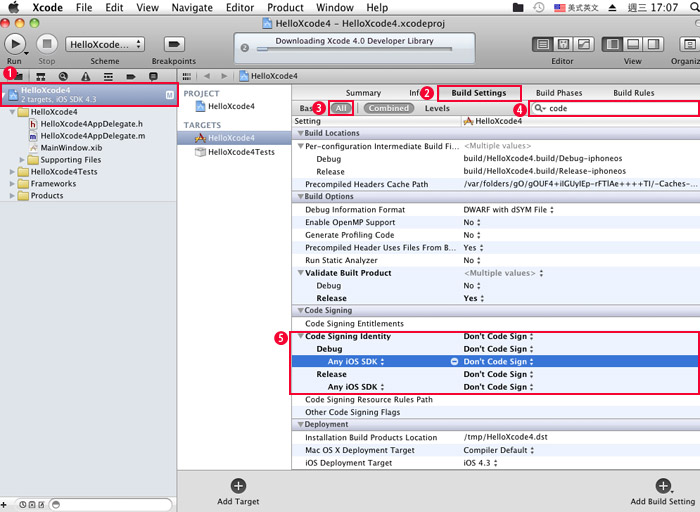Click the Stop button in toolbar
The image size is (700, 512).
click(x=47, y=44)
